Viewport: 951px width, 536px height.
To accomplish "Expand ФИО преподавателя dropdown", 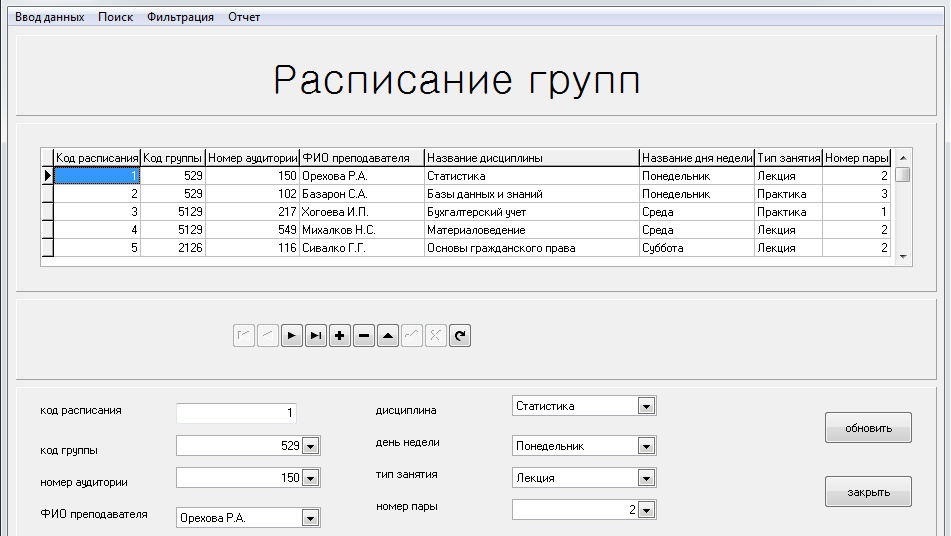I will [310, 518].
